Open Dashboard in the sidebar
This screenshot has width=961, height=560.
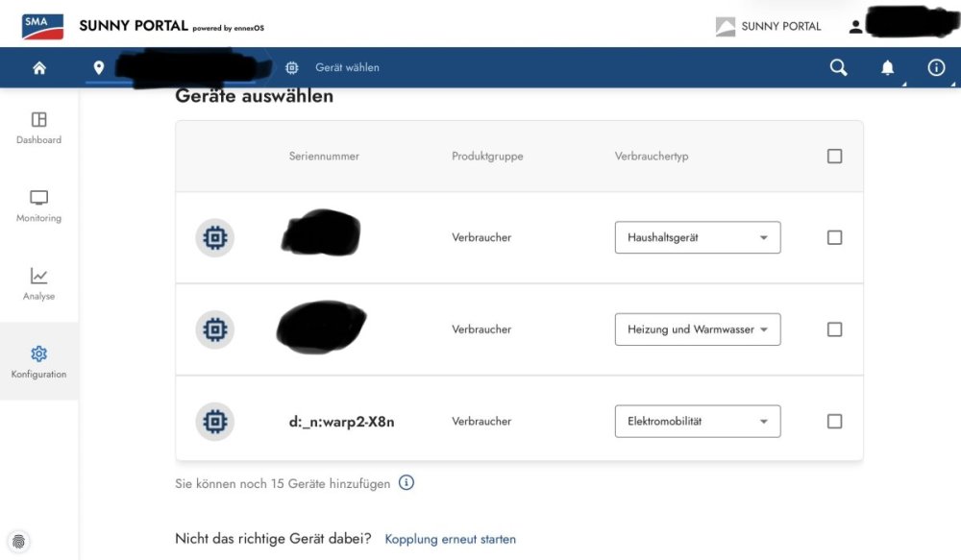click(x=38, y=128)
